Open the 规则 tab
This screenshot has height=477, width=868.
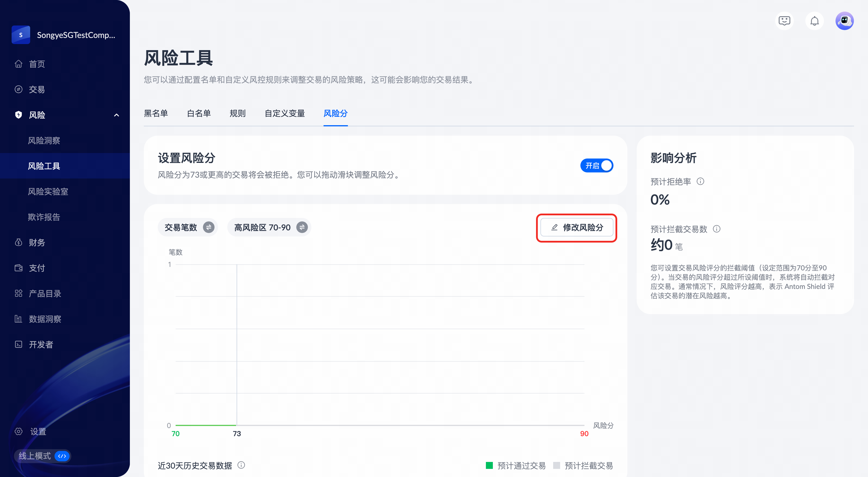pyautogui.click(x=237, y=114)
